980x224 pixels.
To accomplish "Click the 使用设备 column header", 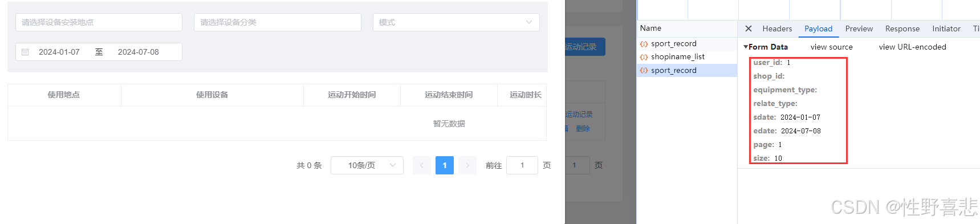I will pos(212,95).
